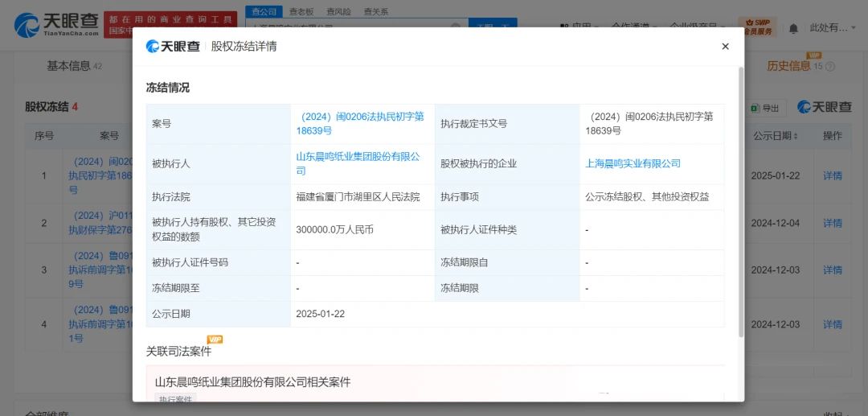
Task: Expand the 应用 dropdown menu
Action: click(x=580, y=27)
